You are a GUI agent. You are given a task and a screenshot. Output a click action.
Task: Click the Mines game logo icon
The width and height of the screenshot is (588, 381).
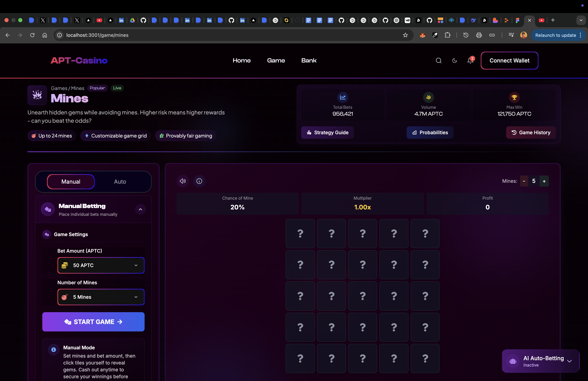(37, 95)
